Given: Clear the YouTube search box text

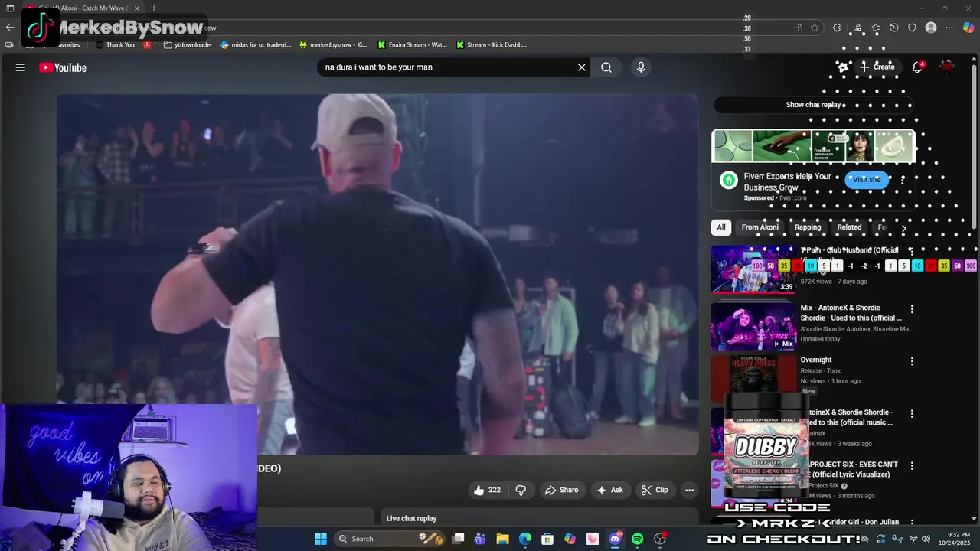Looking at the screenshot, I should click(x=582, y=67).
